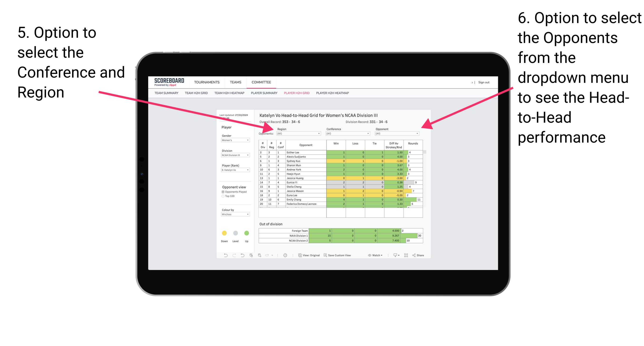Image resolution: width=644 pixels, height=346 pixels.
Task: Select Opponents Played radio button
Action: 222,191
